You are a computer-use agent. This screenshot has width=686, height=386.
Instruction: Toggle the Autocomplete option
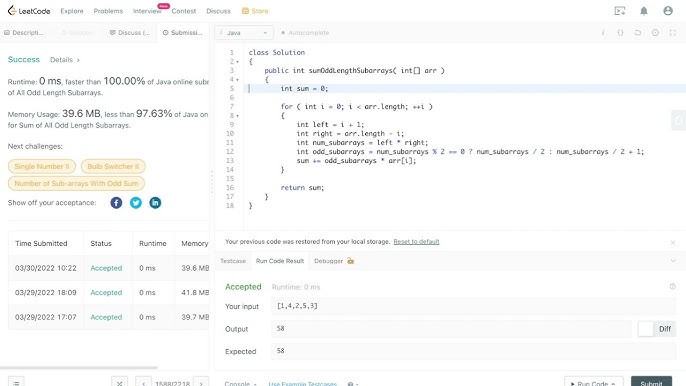(x=305, y=33)
